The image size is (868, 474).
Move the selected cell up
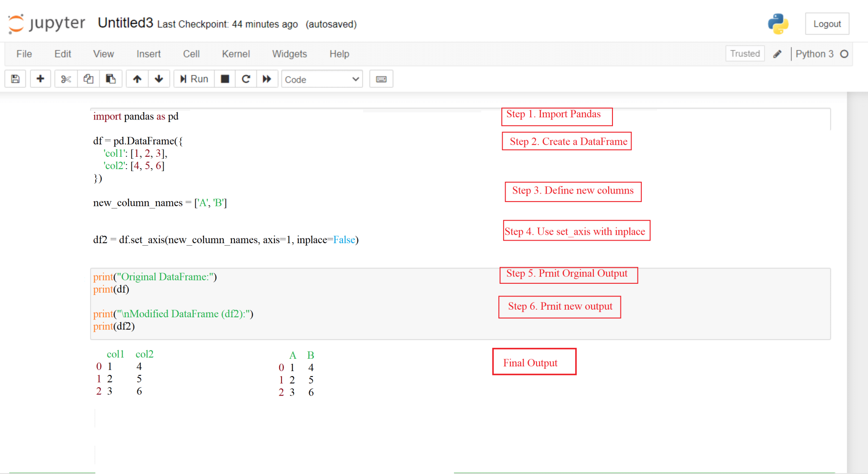(137, 79)
